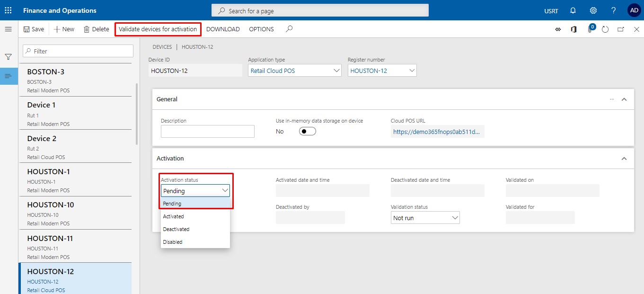Collapse the General section
This screenshot has width=644, height=294.
pyautogui.click(x=624, y=99)
